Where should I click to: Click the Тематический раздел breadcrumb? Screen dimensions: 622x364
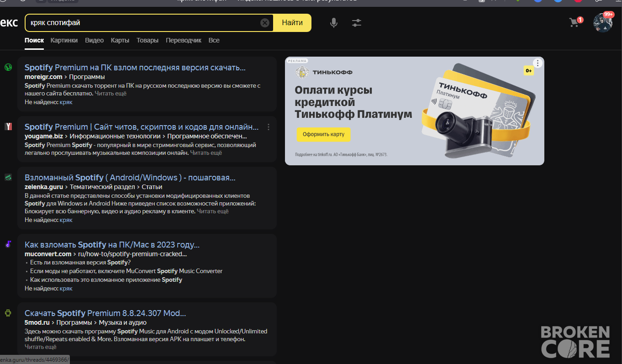[103, 187]
